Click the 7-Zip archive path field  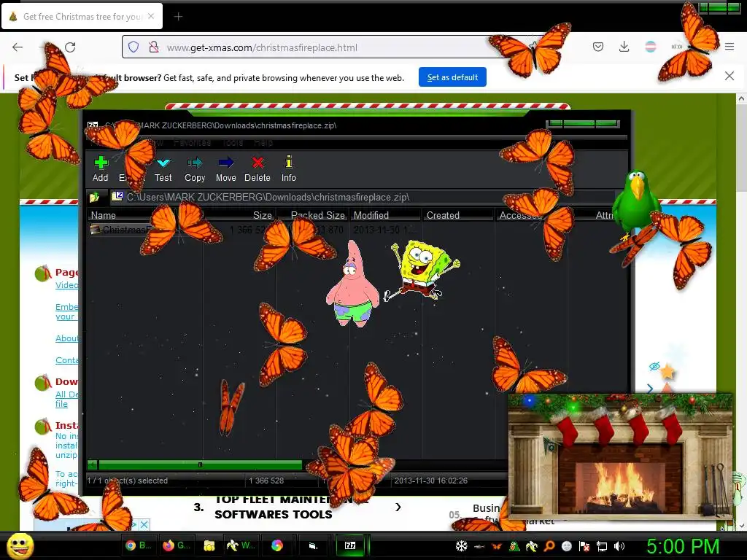(362, 197)
